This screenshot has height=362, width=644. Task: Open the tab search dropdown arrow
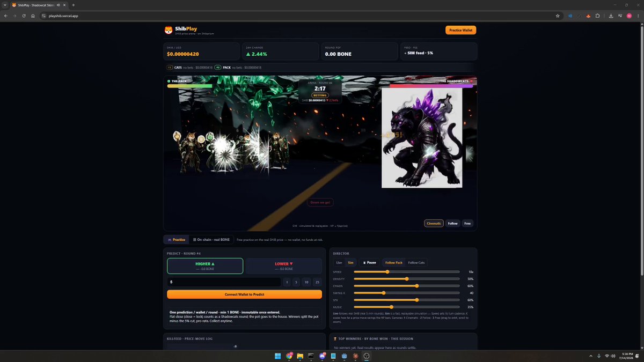[5, 5]
